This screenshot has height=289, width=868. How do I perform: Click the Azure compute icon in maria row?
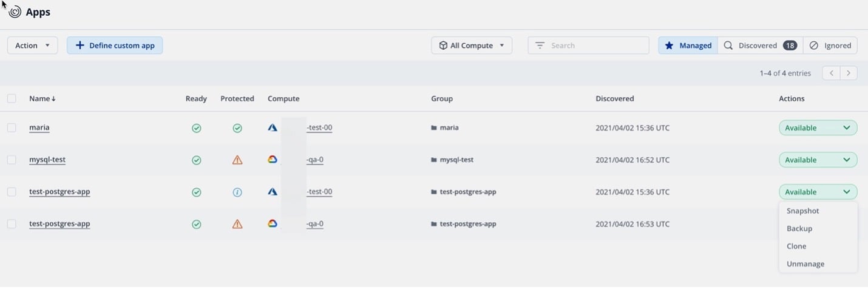coord(273,128)
